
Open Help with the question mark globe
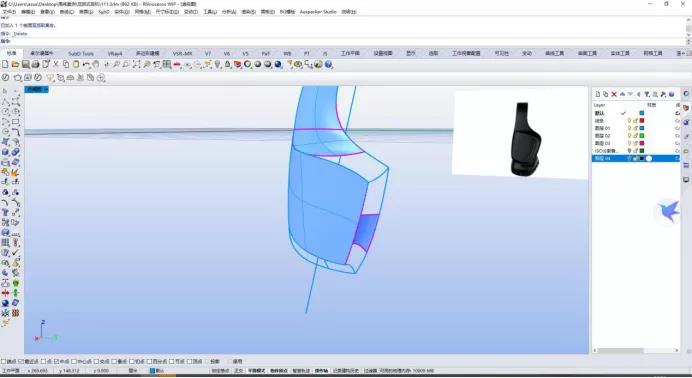coord(328,64)
